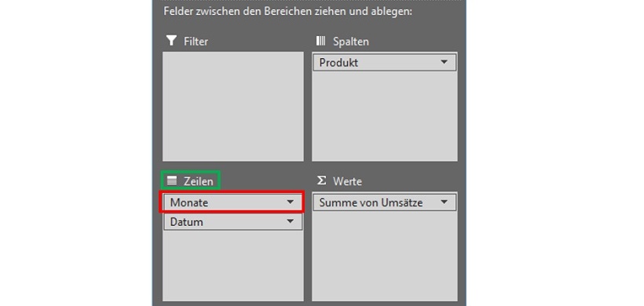
Task: Open the Summe von Umsätze dropdown arrow
Action: point(444,202)
